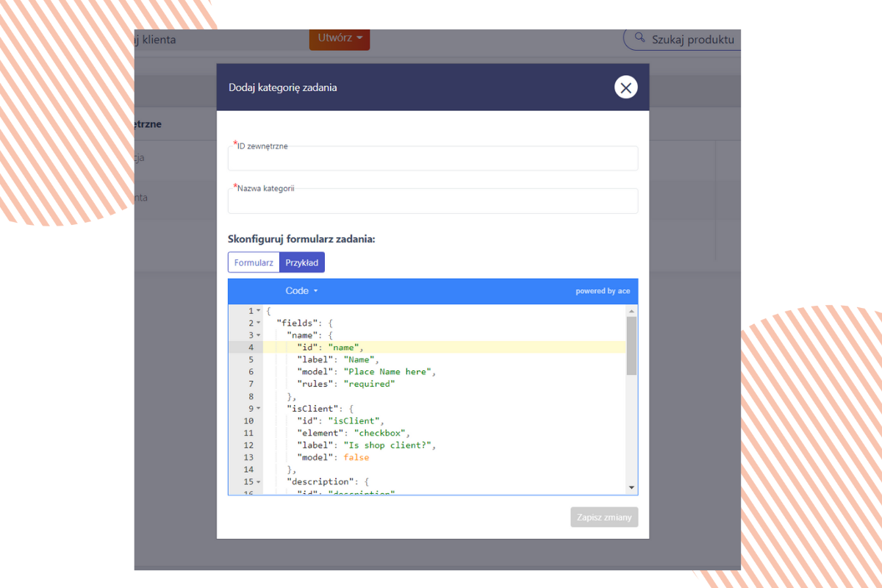Collapse the "fields" block on line 2

258,323
